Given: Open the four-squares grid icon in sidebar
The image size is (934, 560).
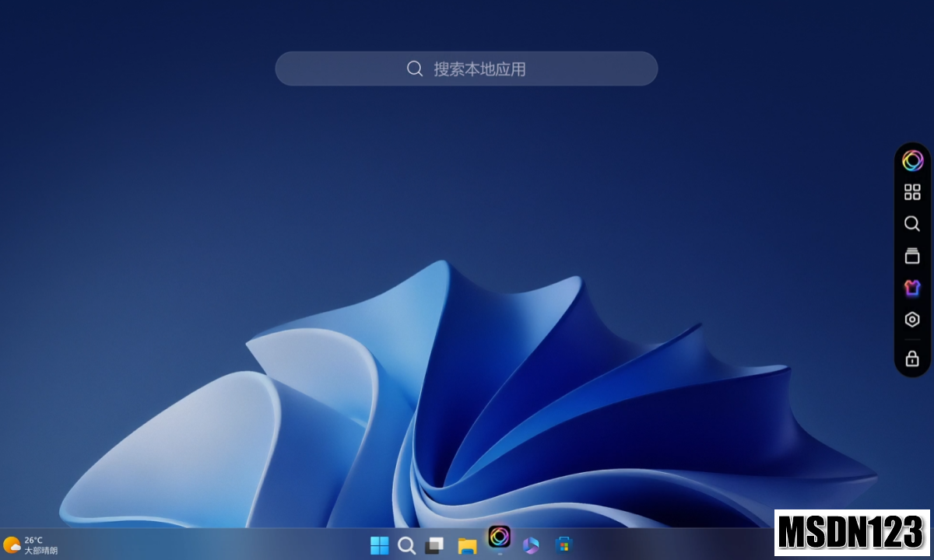Looking at the screenshot, I should (x=912, y=192).
